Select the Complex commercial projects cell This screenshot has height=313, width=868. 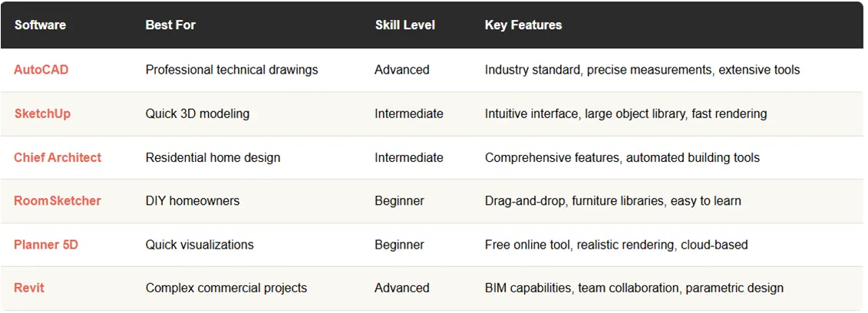[x=226, y=288]
